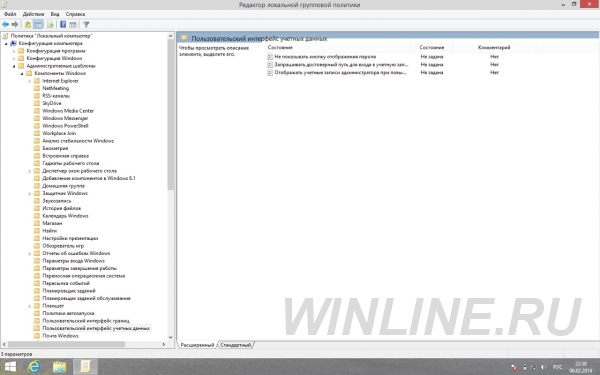600x375 pixels.
Task: Click the 'Комментарий' column header
Action: tap(494, 47)
